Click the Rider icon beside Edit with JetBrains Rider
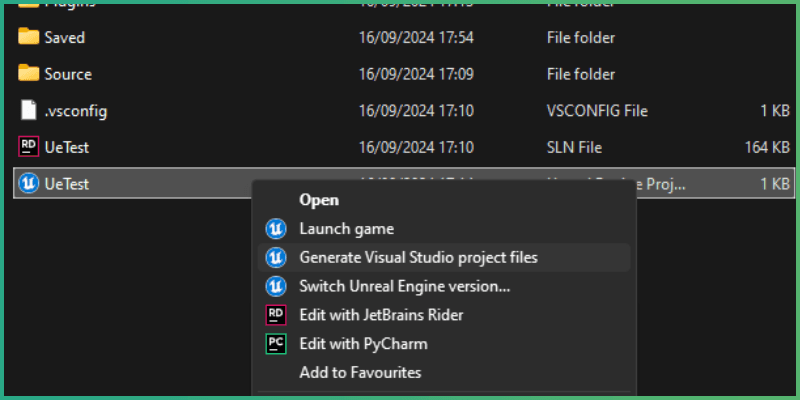The width and height of the screenshot is (800, 400). (x=276, y=315)
